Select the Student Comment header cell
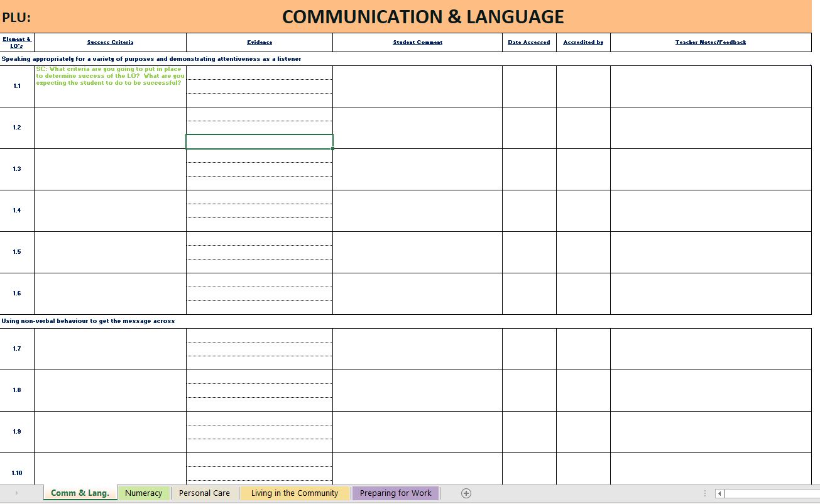The image size is (820, 504). point(417,42)
